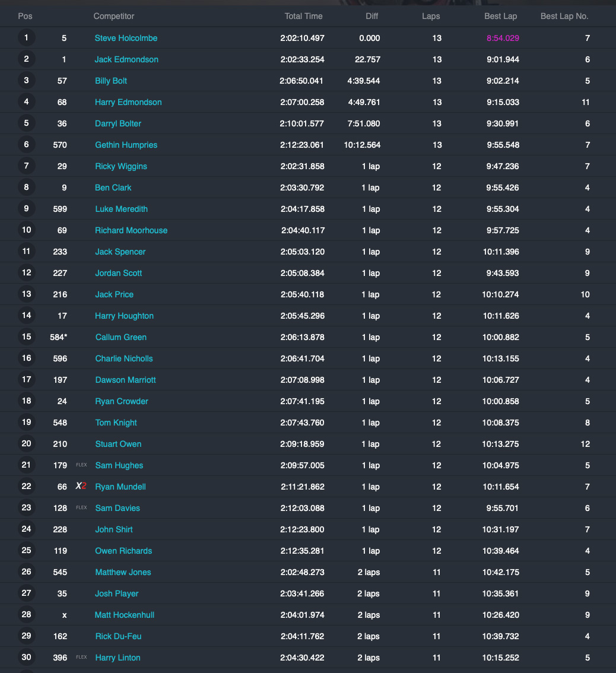Click the FLEX badge next to Sam Davies
Screen dimensions: 616x673
[x=81, y=507]
